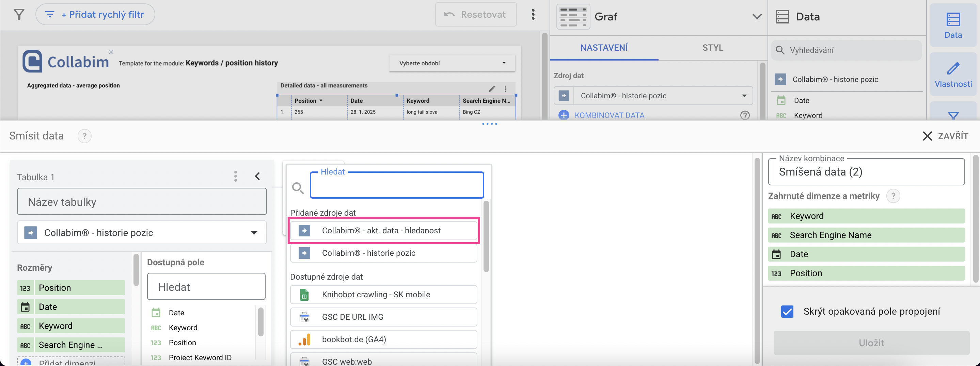The image size is (980, 366).
Task: Click the panel resize dots handle
Action: pyautogui.click(x=490, y=124)
